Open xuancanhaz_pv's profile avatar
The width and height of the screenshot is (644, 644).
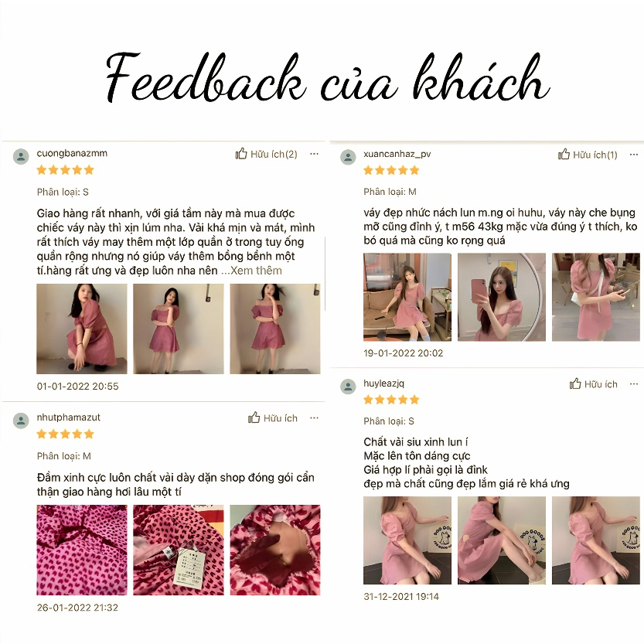[x=348, y=157]
